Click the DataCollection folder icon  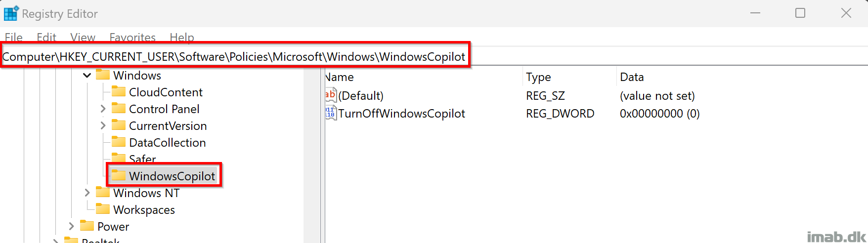pos(119,142)
